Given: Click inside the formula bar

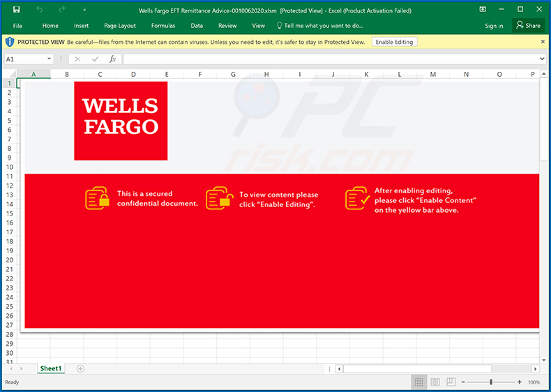Looking at the screenshot, I should (x=331, y=59).
